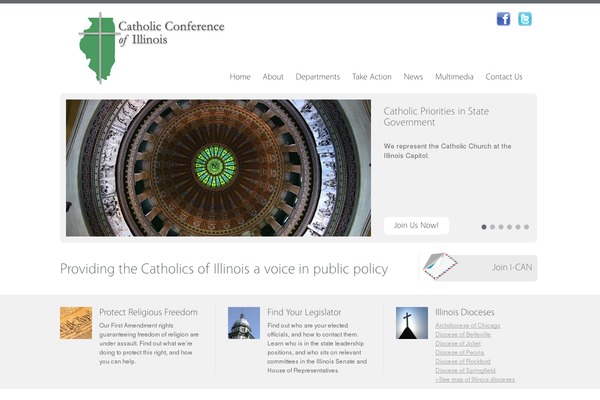Click the Join I-CAN button
Viewport: 600px width, 400px height.
(478, 267)
